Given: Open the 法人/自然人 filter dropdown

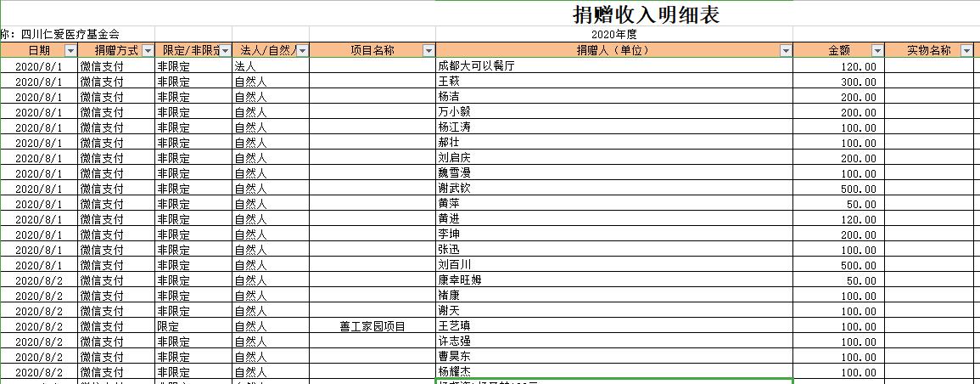Looking at the screenshot, I should click(x=302, y=51).
